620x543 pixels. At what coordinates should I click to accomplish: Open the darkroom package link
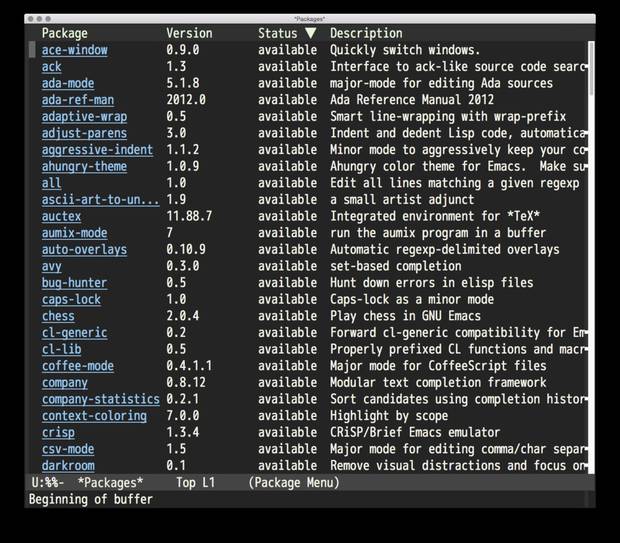[68, 466]
